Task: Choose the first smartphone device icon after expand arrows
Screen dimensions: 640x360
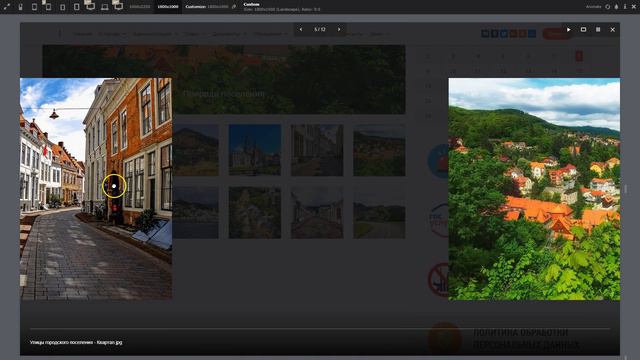Action: (20, 7)
